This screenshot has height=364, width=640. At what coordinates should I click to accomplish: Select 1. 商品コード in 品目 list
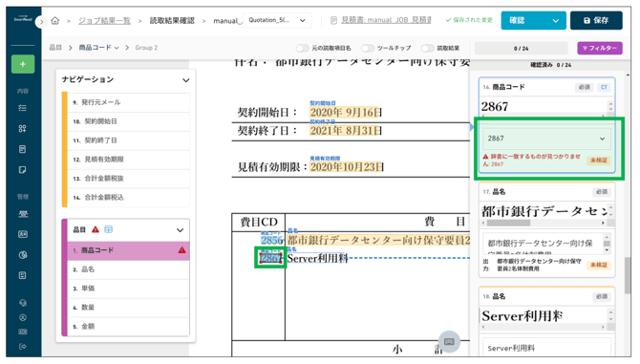click(128, 250)
